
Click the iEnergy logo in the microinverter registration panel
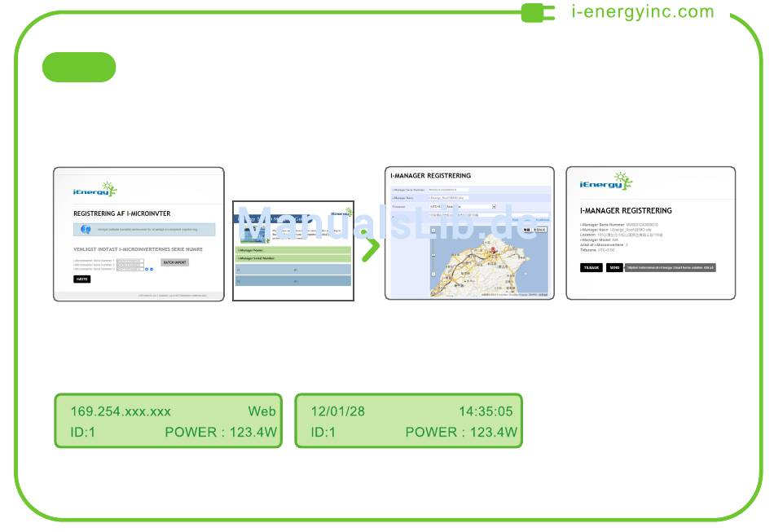95,189
